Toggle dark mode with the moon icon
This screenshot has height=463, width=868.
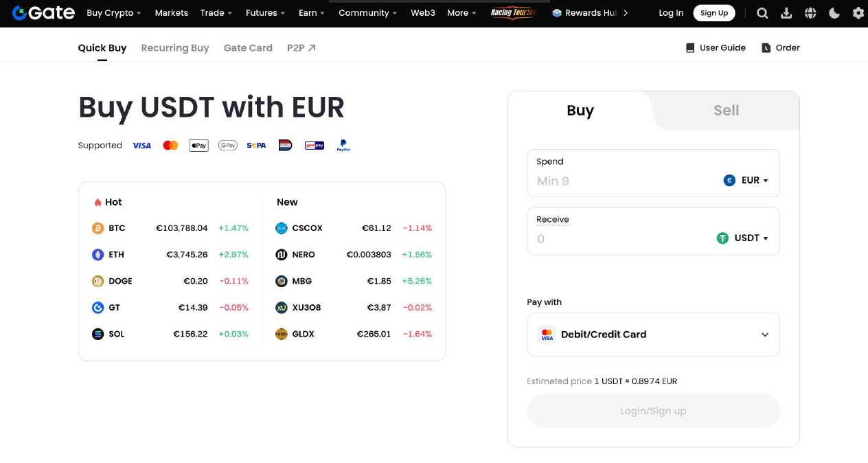834,13
